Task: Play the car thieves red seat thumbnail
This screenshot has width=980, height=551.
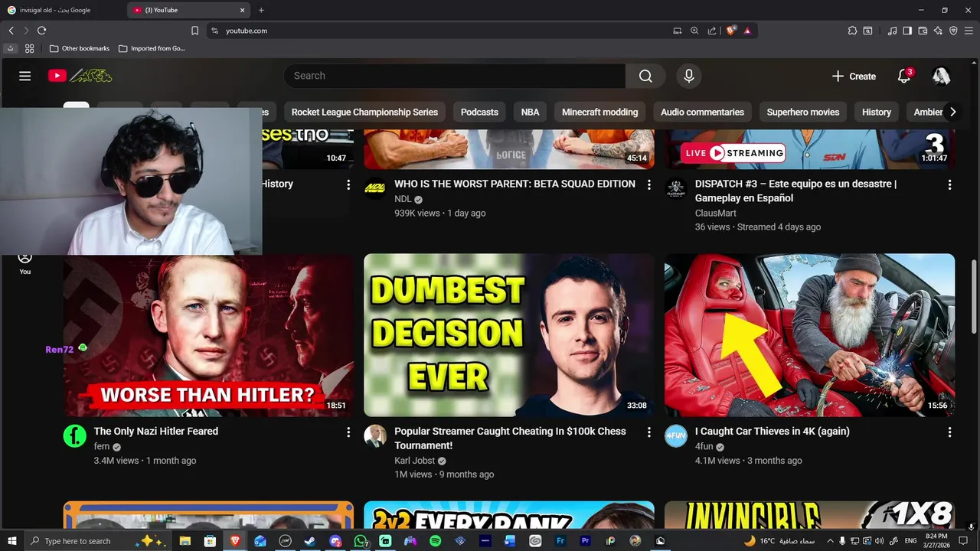Action: pos(809,335)
